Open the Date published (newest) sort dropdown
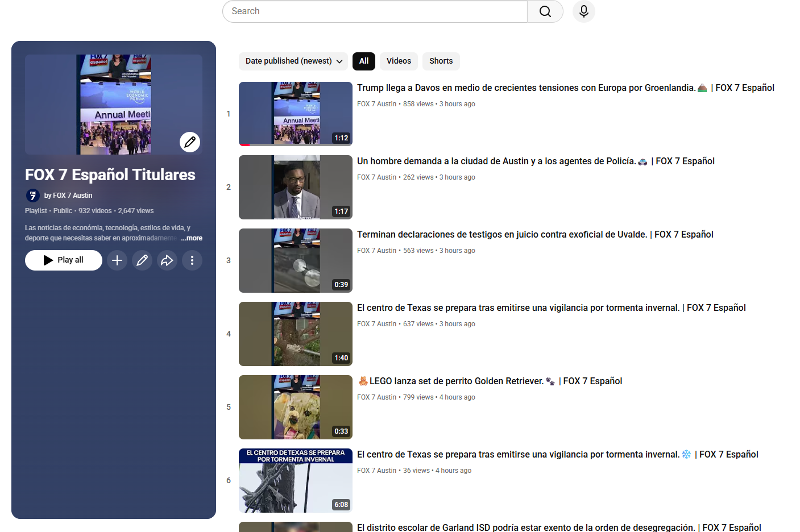The height and width of the screenshot is (532, 800). pyautogui.click(x=293, y=61)
